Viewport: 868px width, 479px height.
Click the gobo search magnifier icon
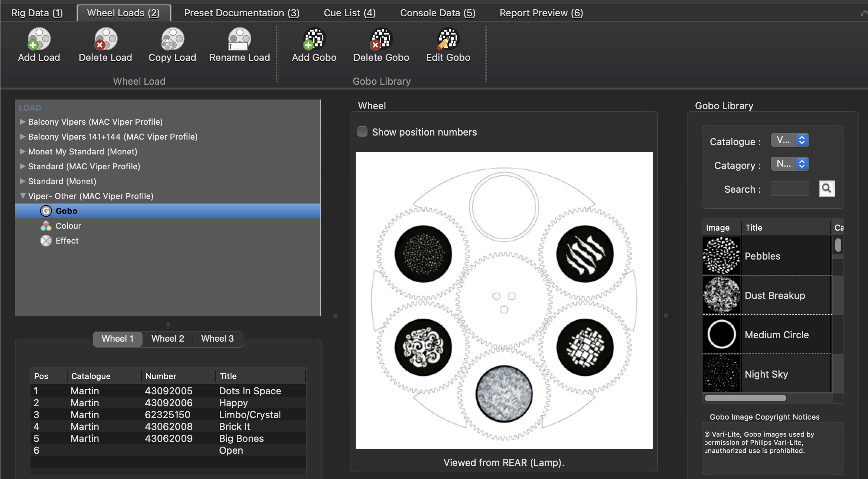pyautogui.click(x=826, y=189)
